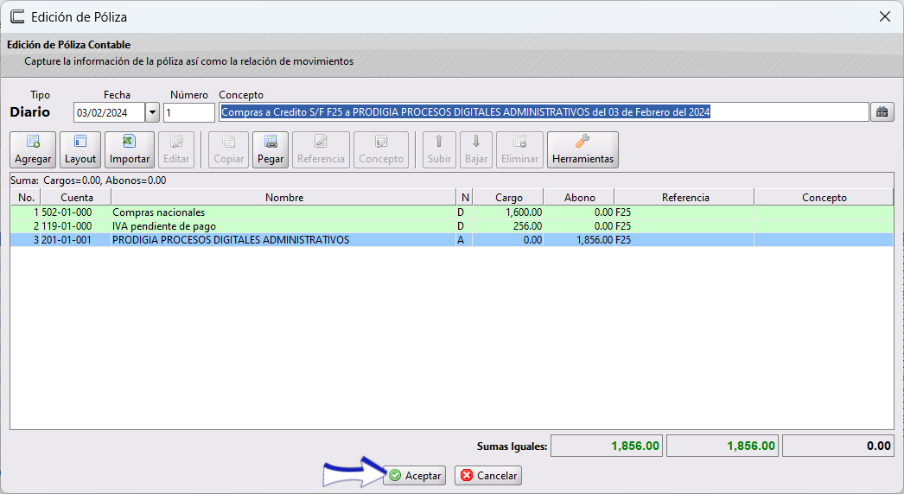Open the Layout tool
Screen dimensions: 904x495
click(80, 150)
